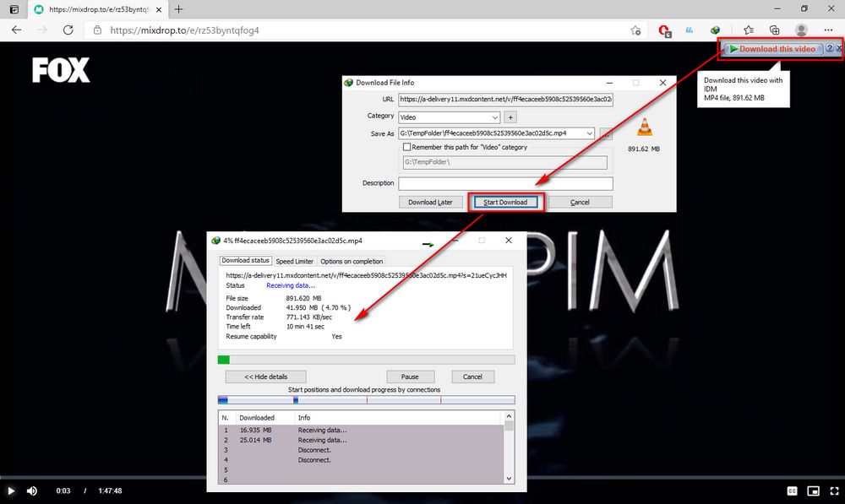Open browser Collections icon
This screenshot has height=504, width=845.
pos(774,30)
